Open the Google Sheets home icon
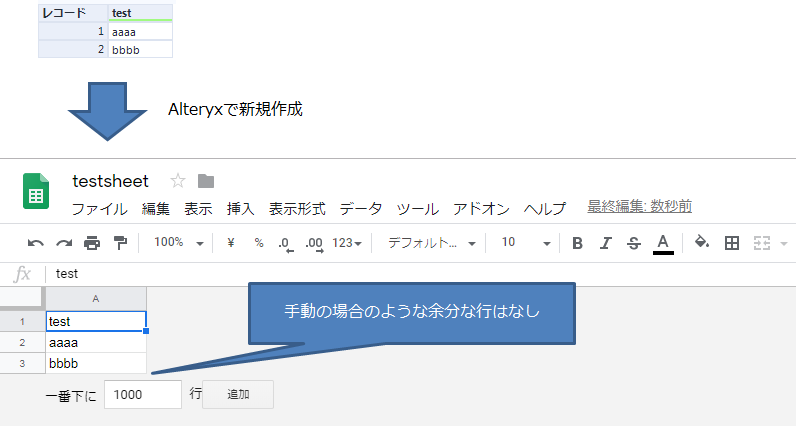Screen dimensions: 796x426 (36, 191)
